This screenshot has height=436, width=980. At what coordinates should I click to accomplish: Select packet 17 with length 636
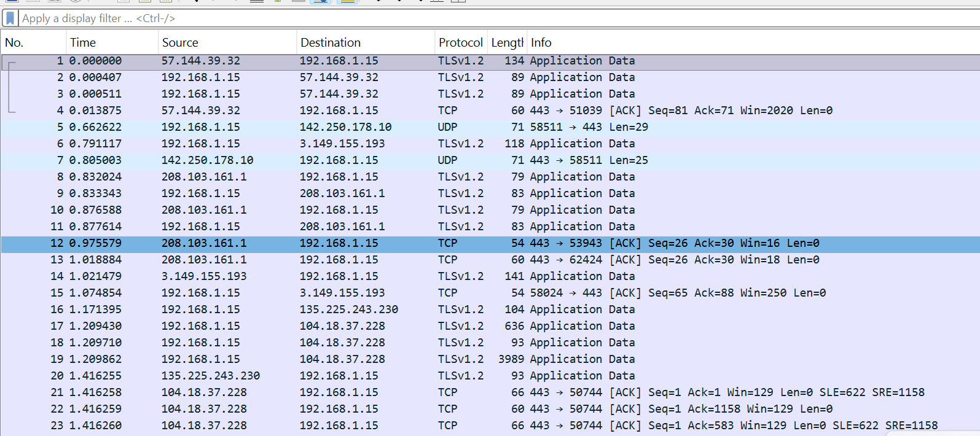point(490,326)
